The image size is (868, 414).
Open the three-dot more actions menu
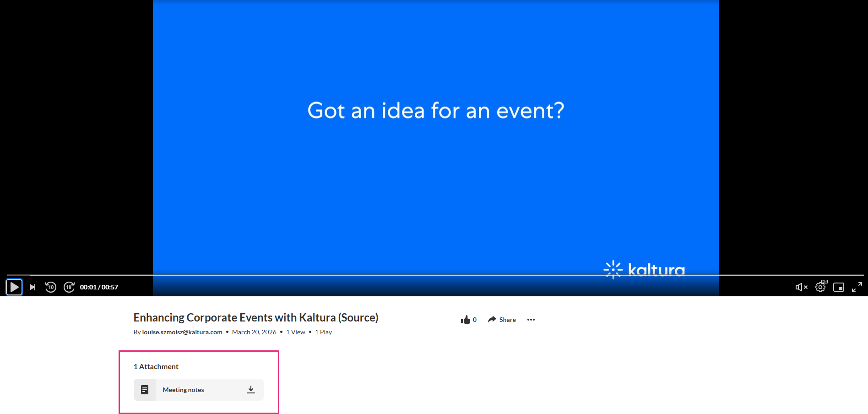531,320
